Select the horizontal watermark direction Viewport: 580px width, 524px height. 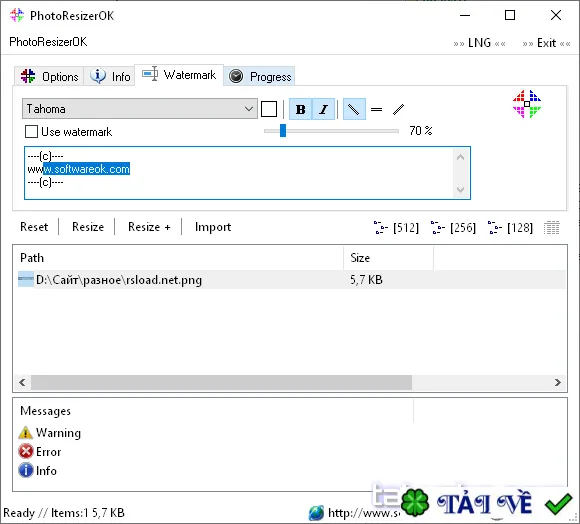click(377, 109)
